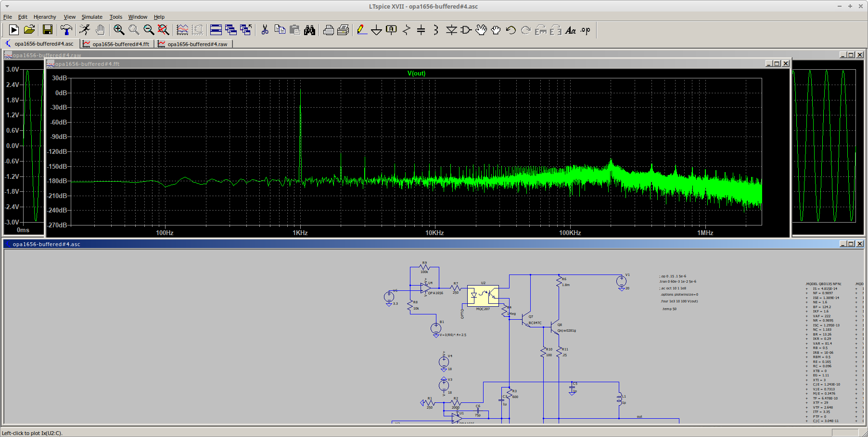Click the Zoom to Fit icon
Screen dimensions: 868x437
(x=164, y=30)
